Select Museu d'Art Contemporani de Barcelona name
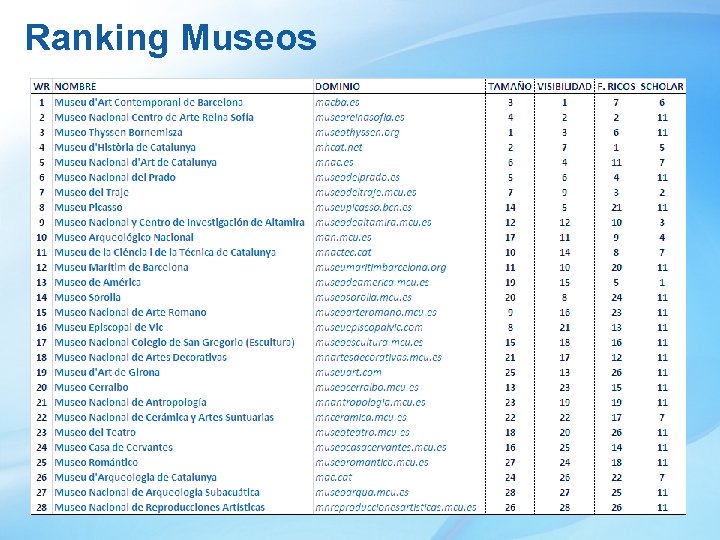The width and height of the screenshot is (720, 540). click(148, 102)
